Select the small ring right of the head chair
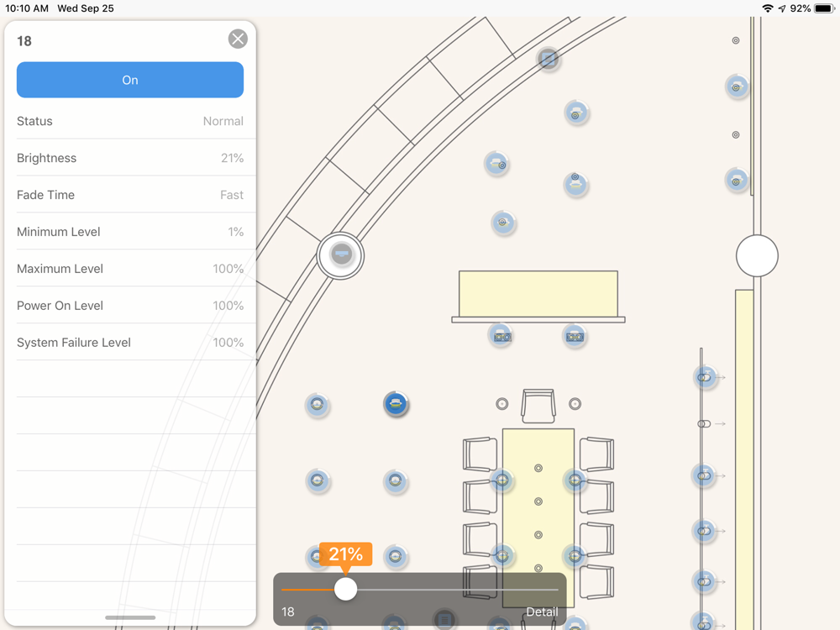The image size is (840, 630). [575, 404]
